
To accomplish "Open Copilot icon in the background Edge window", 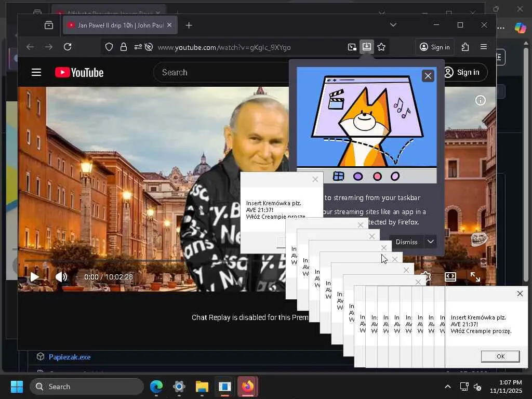I will tap(520, 28).
